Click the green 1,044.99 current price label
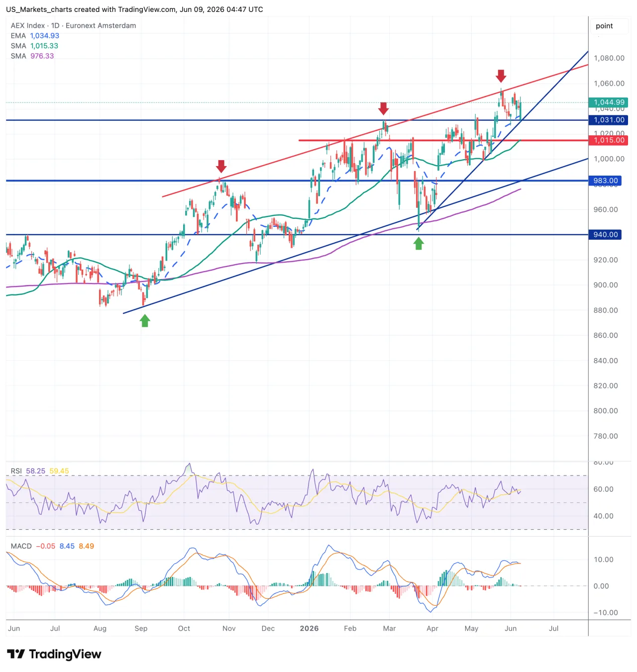637x672 pixels. [608, 102]
